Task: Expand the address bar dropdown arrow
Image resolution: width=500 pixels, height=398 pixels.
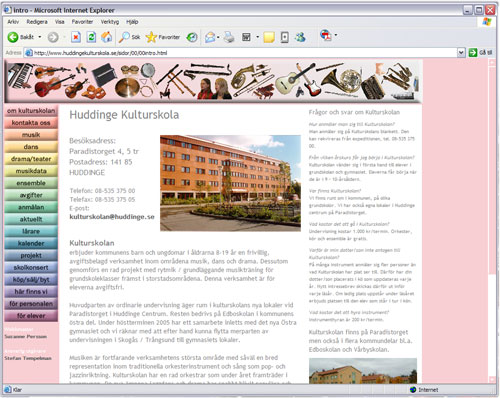Action: pos(461,52)
